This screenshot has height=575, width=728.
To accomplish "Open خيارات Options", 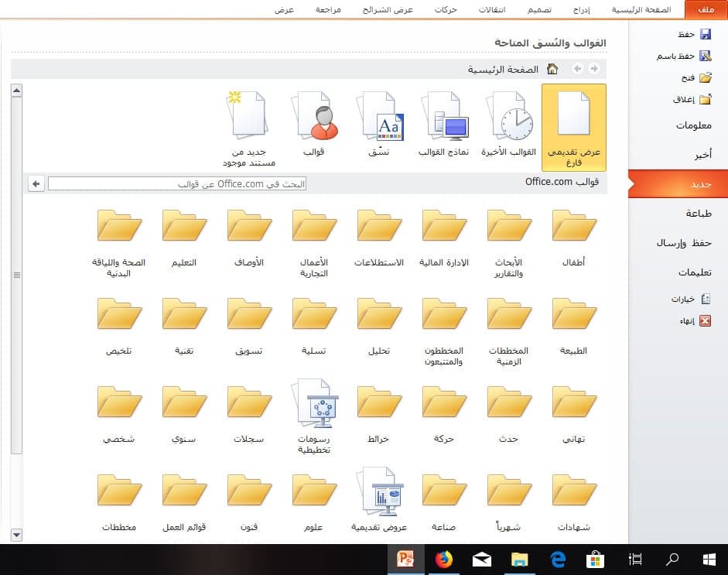I will 691,299.
